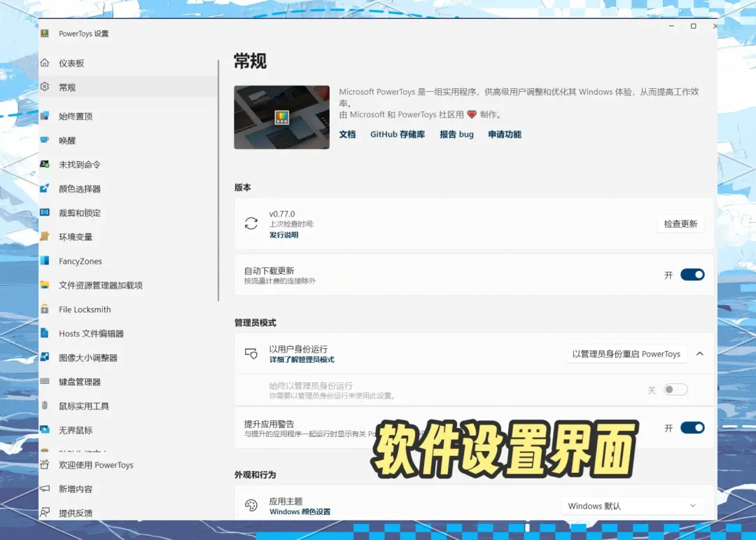Viewport: 756px width, 540px height.
Task: Open the 应用主题 Windows 默认 dropdown
Action: pos(633,506)
